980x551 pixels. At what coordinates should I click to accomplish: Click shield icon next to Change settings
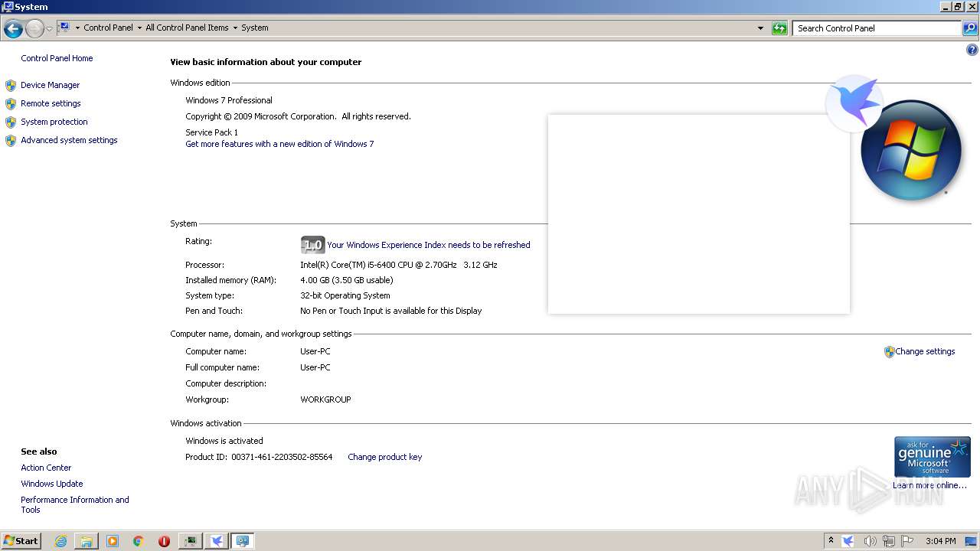click(x=889, y=352)
